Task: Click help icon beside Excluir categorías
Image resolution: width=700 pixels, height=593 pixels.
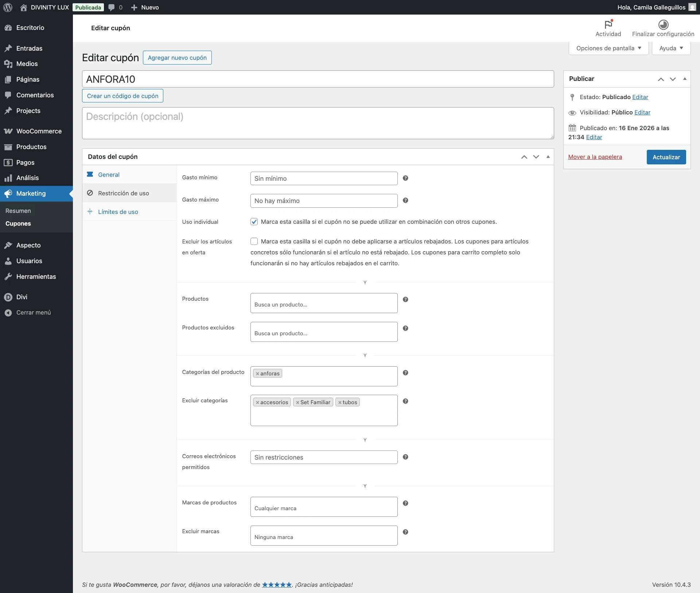Action: click(x=405, y=401)
